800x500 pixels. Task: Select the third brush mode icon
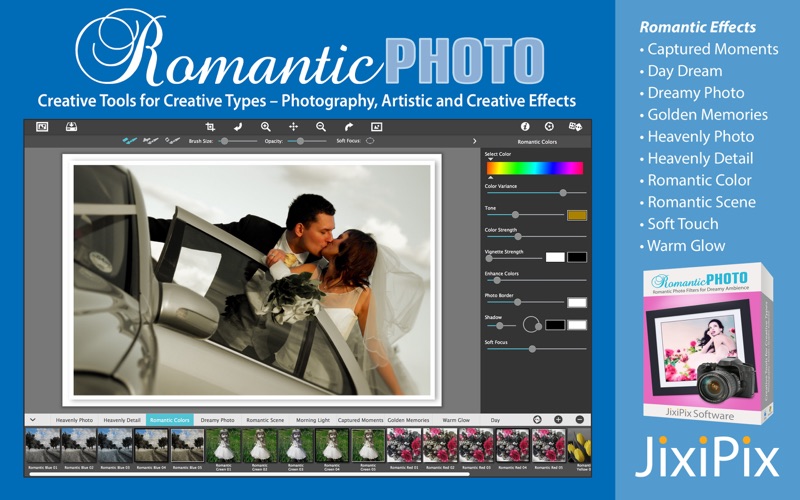point(172,140)
